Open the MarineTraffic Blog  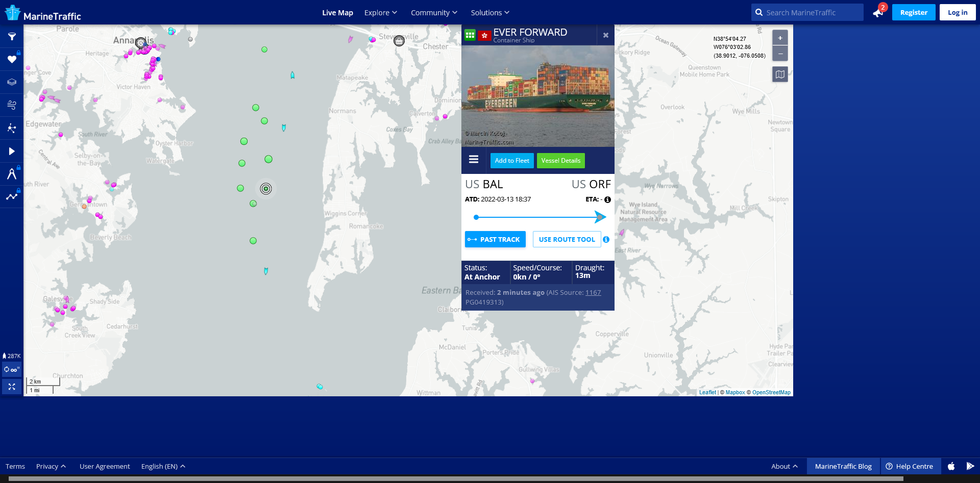tap(843, 467)
